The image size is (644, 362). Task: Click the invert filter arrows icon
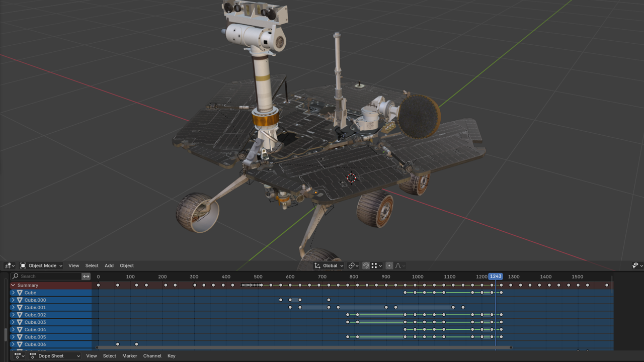(86, 276)
